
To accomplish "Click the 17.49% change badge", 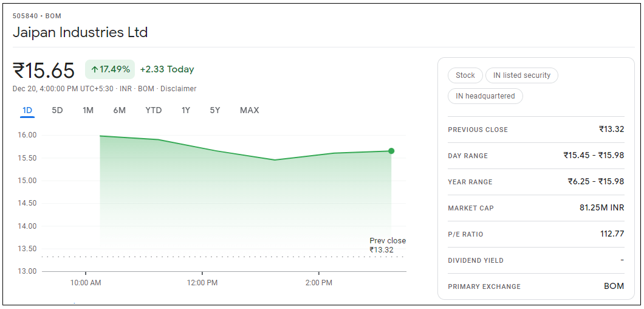I will click(110, 69).
